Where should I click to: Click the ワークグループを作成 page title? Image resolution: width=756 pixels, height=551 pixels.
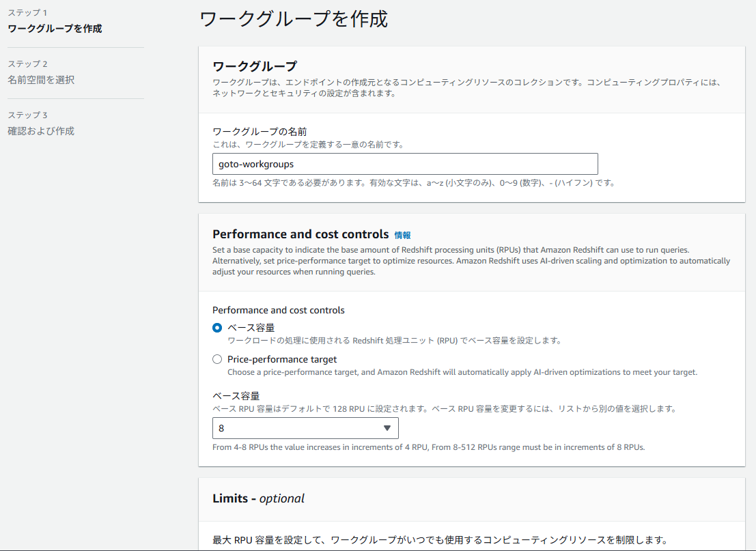point(294,19)
